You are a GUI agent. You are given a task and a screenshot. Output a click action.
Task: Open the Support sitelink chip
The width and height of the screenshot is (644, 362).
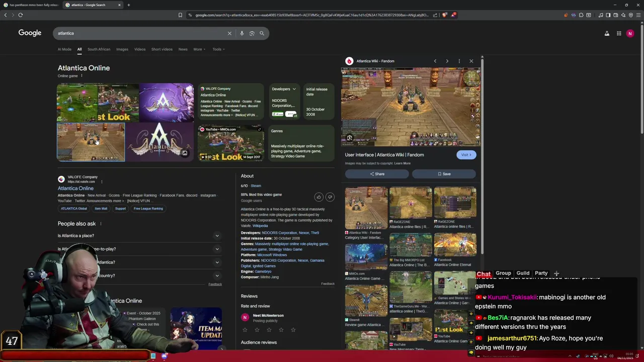[x=120, y=209]
